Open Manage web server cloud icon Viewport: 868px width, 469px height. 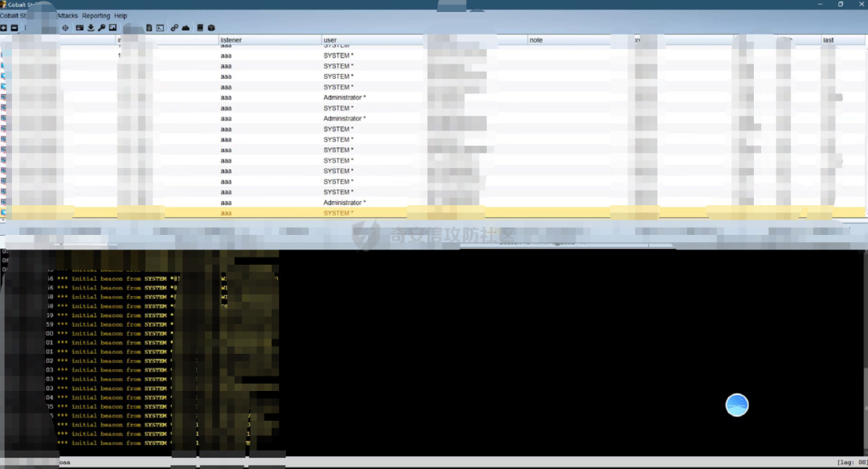click(186, 27)
